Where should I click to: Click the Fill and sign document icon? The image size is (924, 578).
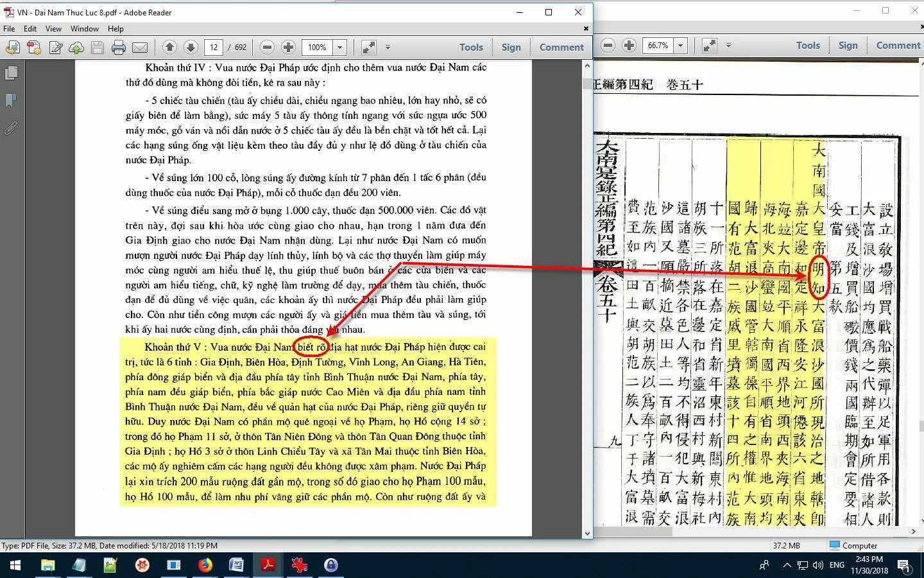[x=56, y=48]
